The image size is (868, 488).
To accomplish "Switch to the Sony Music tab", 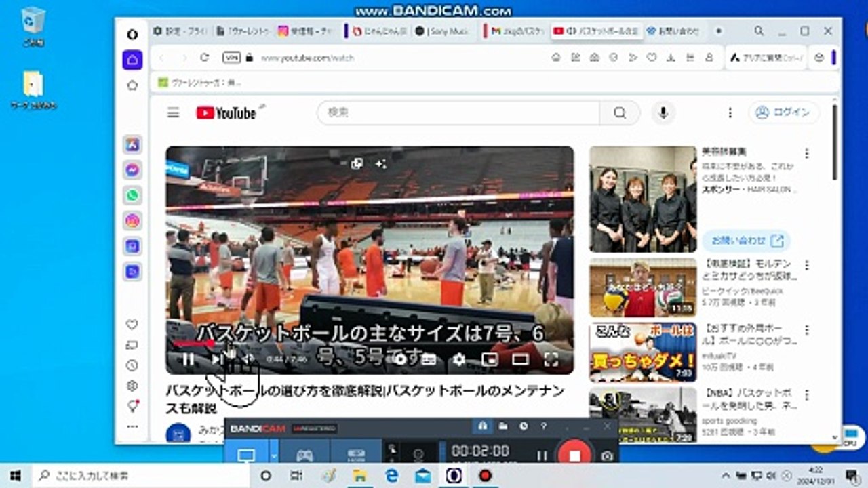I will click(443, 31).
